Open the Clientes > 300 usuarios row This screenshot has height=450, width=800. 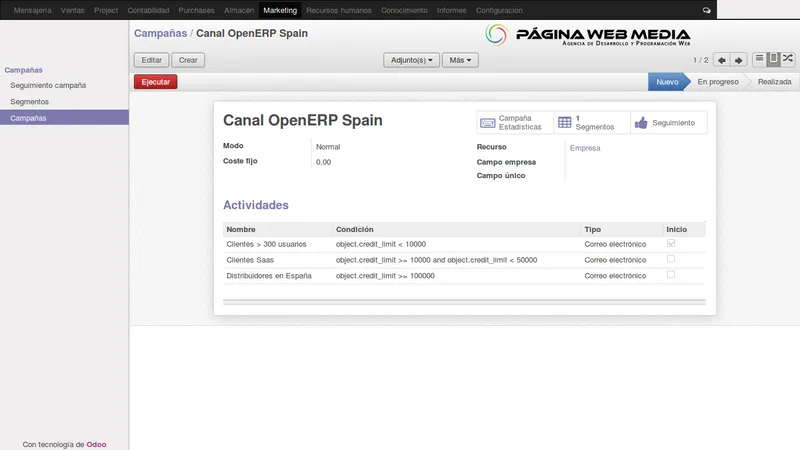point(464,244)
